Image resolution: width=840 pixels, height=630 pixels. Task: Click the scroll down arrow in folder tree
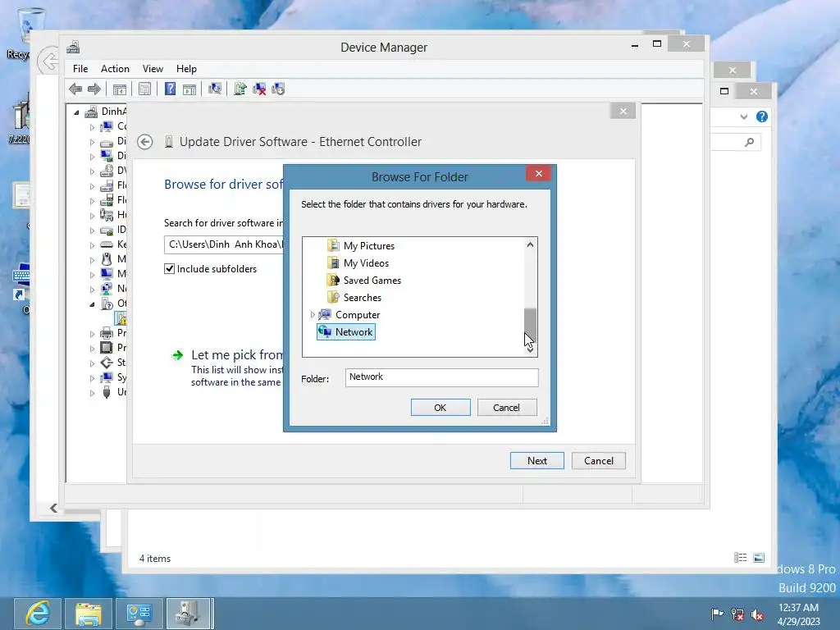(530, 349)
